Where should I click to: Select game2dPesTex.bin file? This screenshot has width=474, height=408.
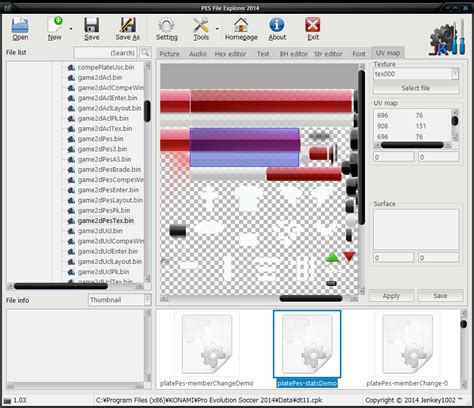[x=106, y=221]
